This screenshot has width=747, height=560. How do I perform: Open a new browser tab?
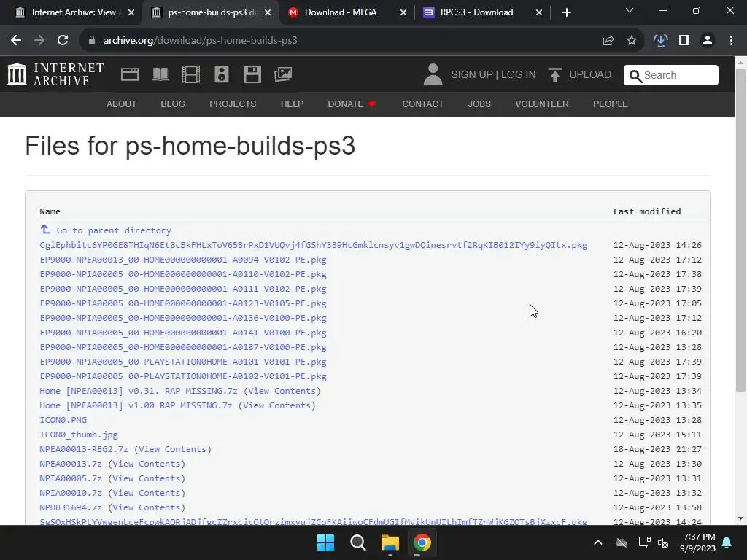click(566, 13)
